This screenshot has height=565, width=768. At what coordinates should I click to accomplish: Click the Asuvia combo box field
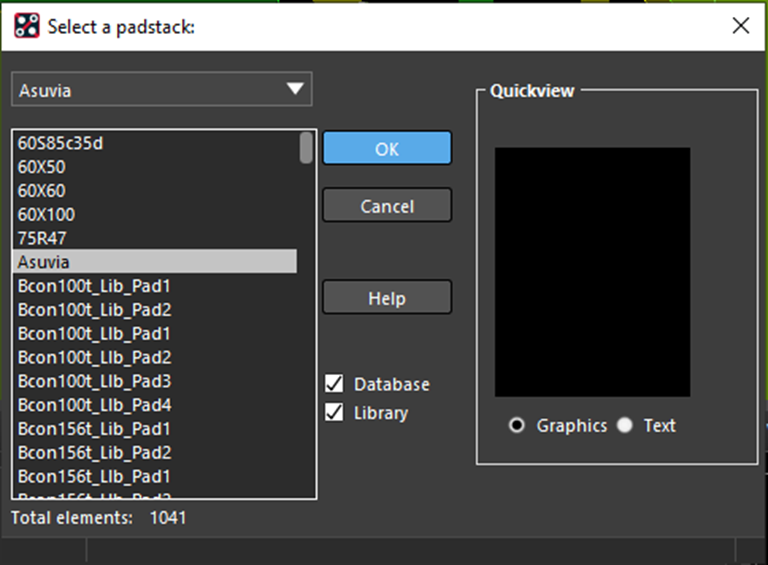click(x=162, y=89)
